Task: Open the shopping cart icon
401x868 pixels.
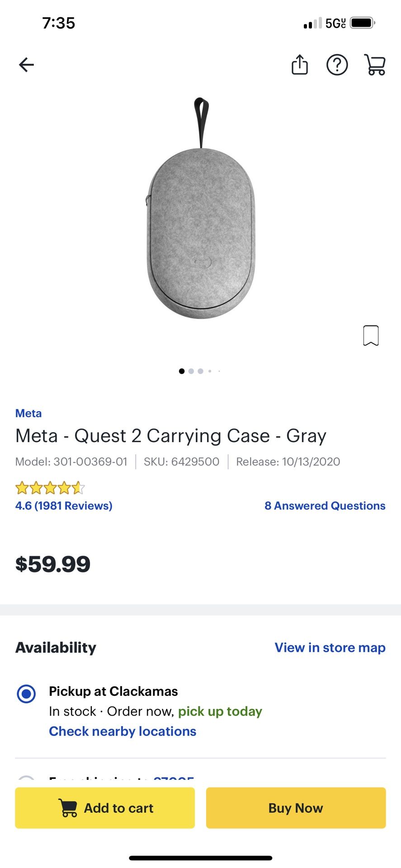Action: pyautogui.click(x=375, y=65)
